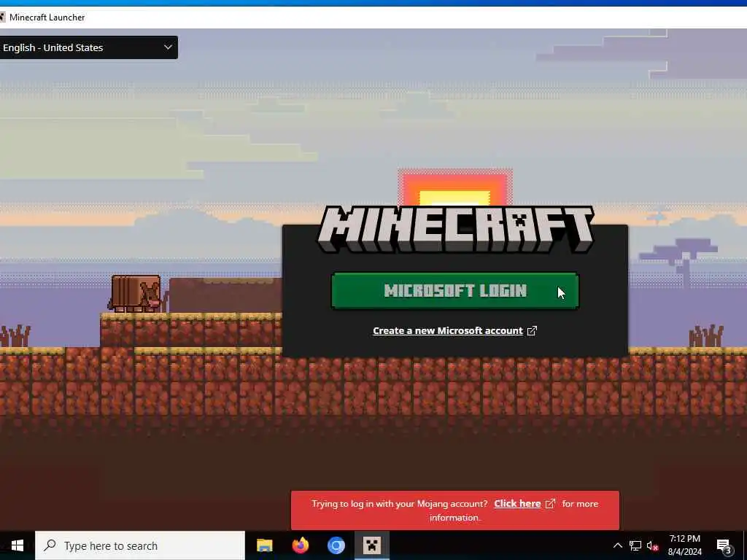The height and width of the screenshot is (560, 747).
Task: Click external link icon next to Click here
Action: pos(550,503)
